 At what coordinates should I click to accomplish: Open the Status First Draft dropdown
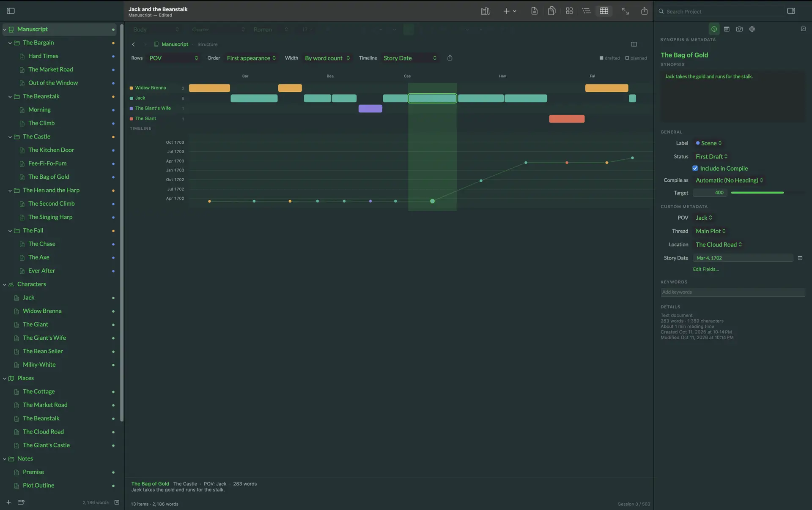pos(712,156)
